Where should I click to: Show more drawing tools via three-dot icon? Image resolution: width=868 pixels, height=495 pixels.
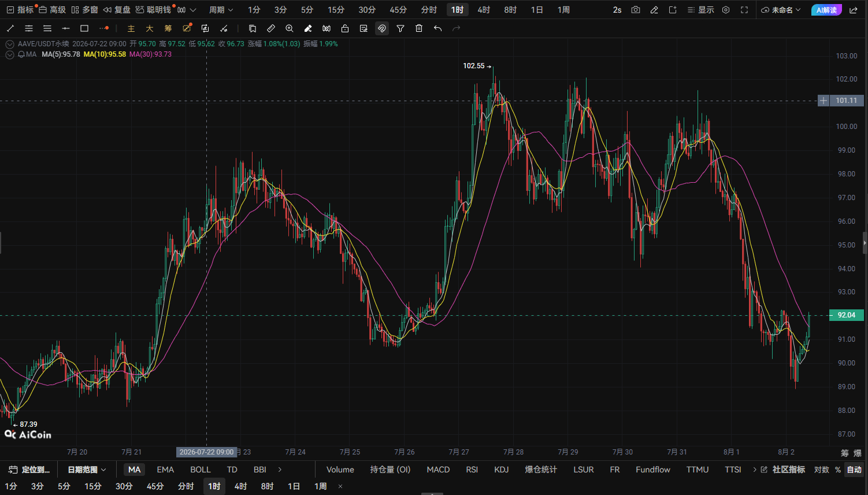click(x=103, y=28)
